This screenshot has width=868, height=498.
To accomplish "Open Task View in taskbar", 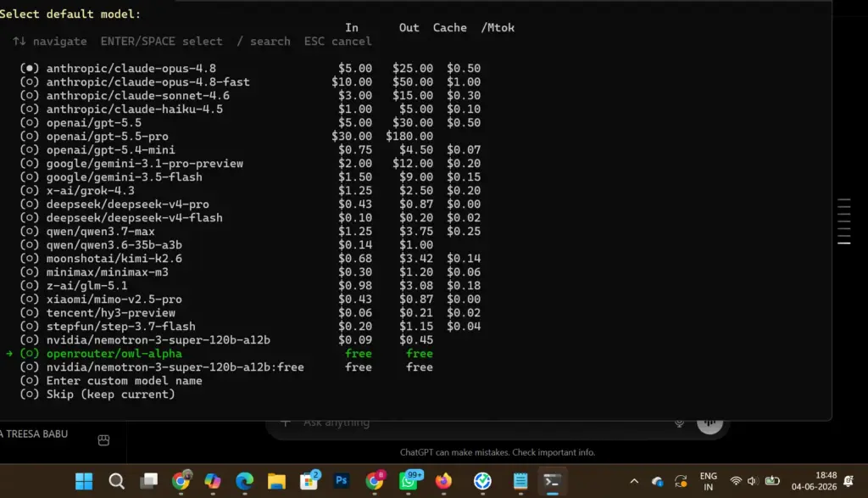I will coord(148,481).
